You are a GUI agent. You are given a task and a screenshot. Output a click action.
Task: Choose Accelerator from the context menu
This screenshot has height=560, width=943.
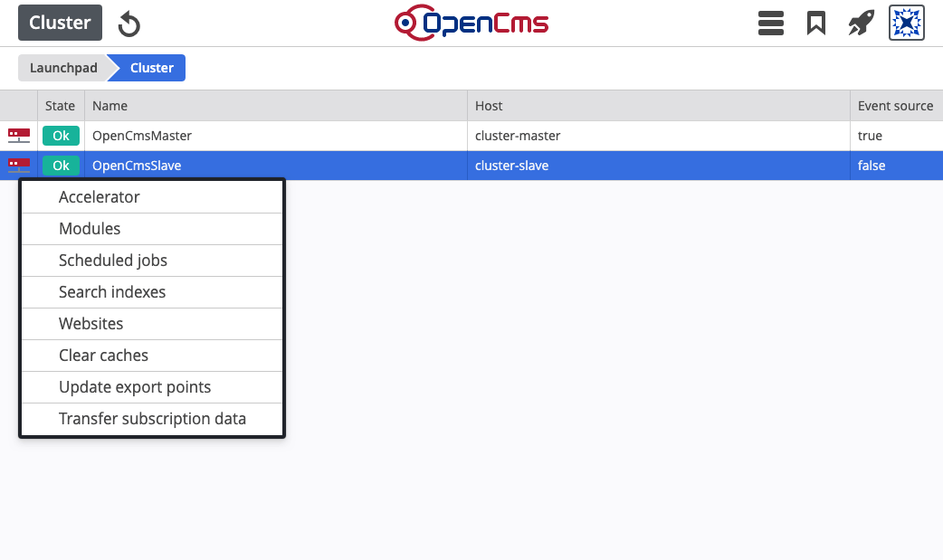pyautogui.click(x=151, y=197)
